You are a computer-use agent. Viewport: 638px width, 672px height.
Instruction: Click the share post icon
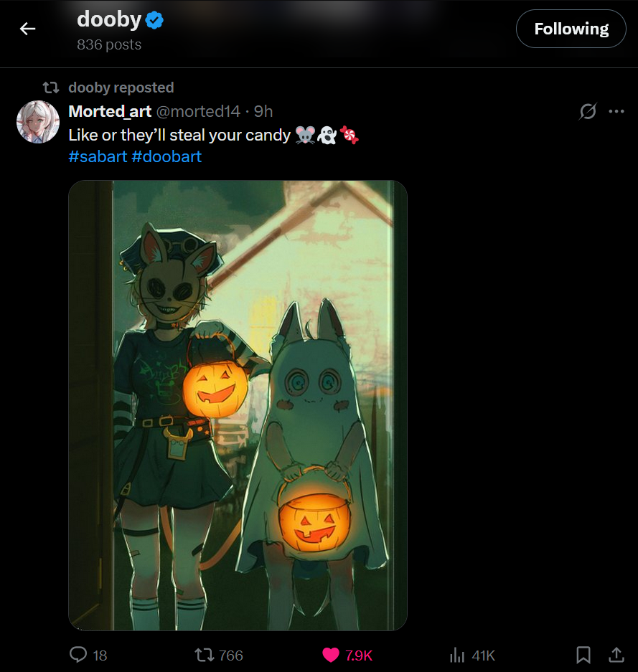pos(616,655)
